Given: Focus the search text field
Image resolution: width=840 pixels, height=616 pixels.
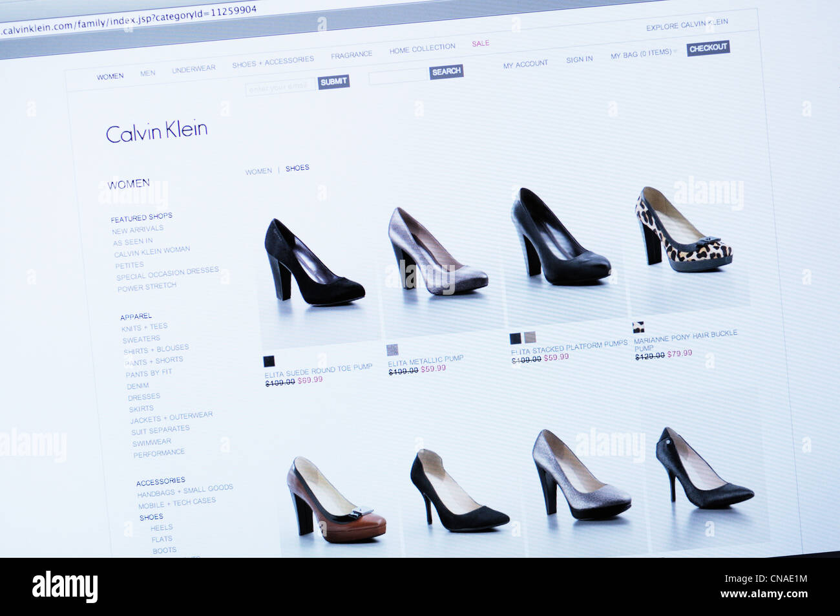Looking at the screenshot, I should point(399,76).
